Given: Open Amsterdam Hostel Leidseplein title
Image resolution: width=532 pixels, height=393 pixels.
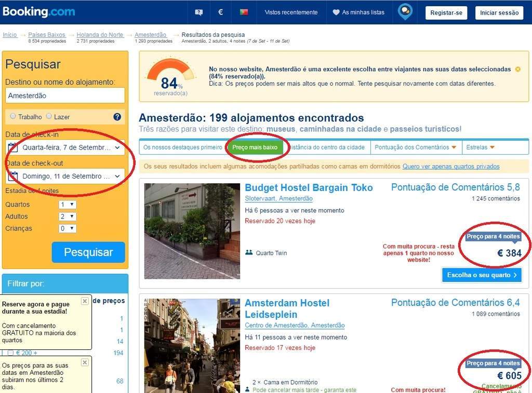Looking at the screenshot, I should [287, 308].
